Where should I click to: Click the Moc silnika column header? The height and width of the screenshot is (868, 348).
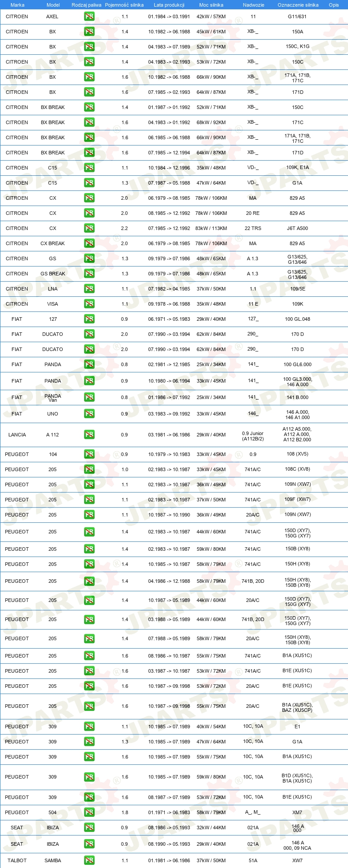(211, 5)
